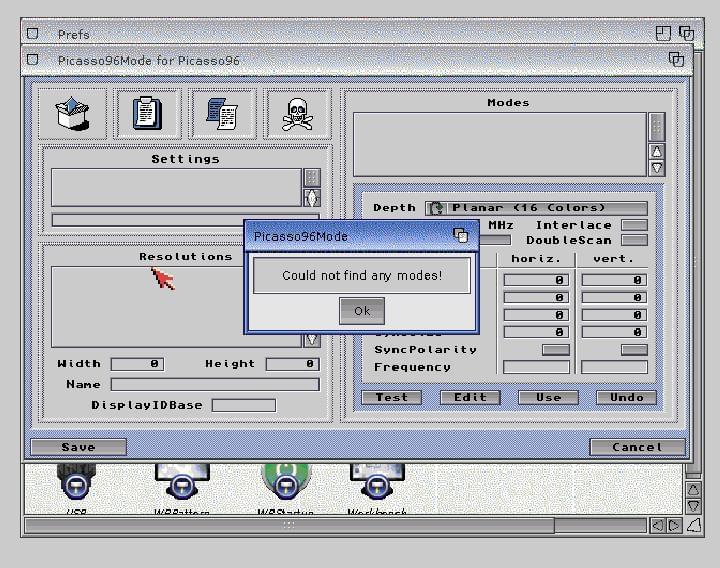Screen dimensions: 720x568
Task: Click the Settings list scrollbar handle
Action: (312, 178)
